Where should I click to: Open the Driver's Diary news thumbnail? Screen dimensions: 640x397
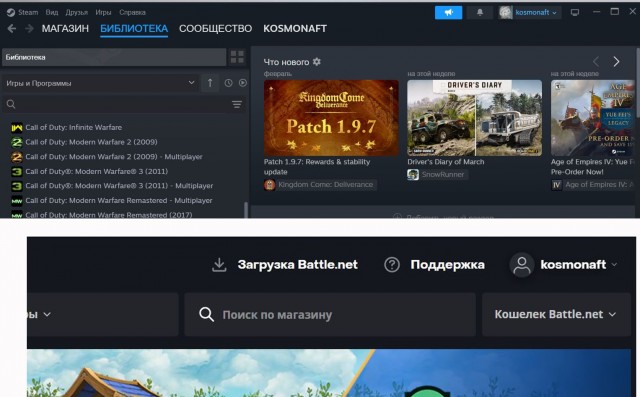click(x=475, y=118)
